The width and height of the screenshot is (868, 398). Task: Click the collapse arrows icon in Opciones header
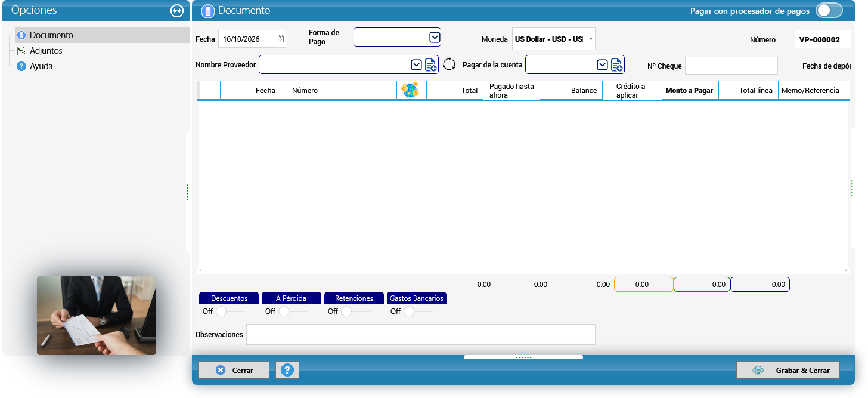pos(176,10)
